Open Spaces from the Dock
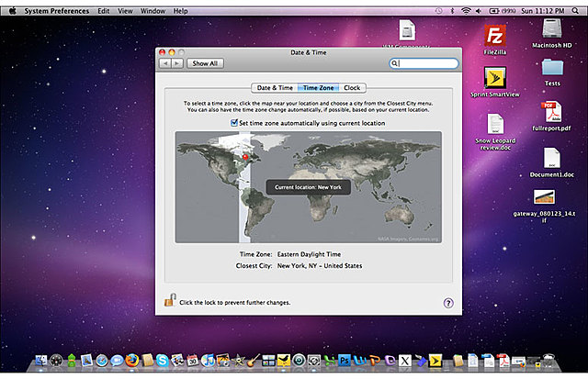The height and width of the screenshot is (379, 588). [x=268, y=361]
